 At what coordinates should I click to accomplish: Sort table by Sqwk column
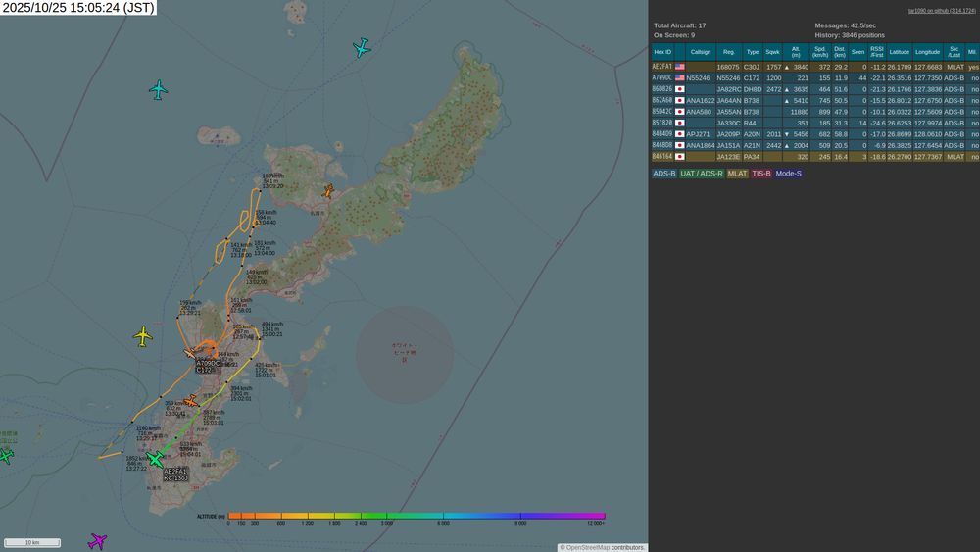point(772,52)
